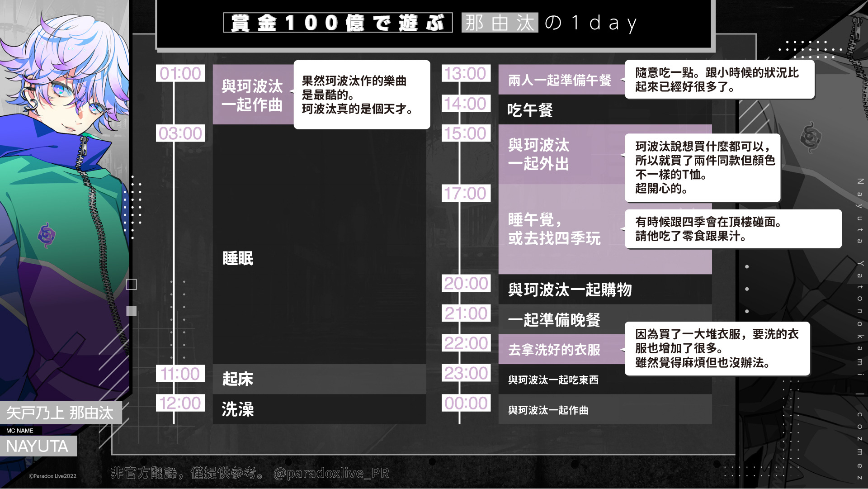Click the 03:00 time marker
The height and width of the screenshot is (489, 868).
pyautogui.click(x=180, y=133)
